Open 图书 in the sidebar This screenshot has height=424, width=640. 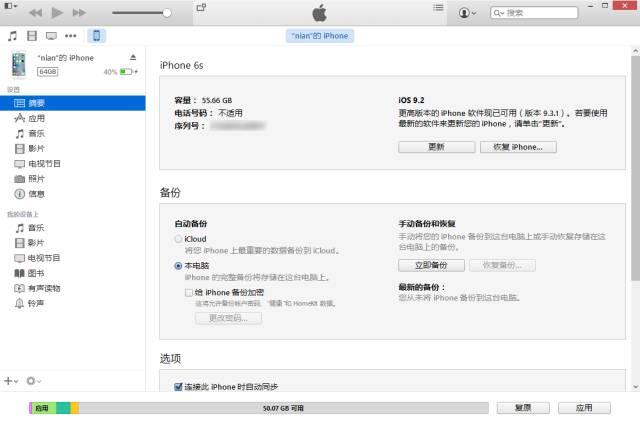pyautogui.click(x=73, y=273)
